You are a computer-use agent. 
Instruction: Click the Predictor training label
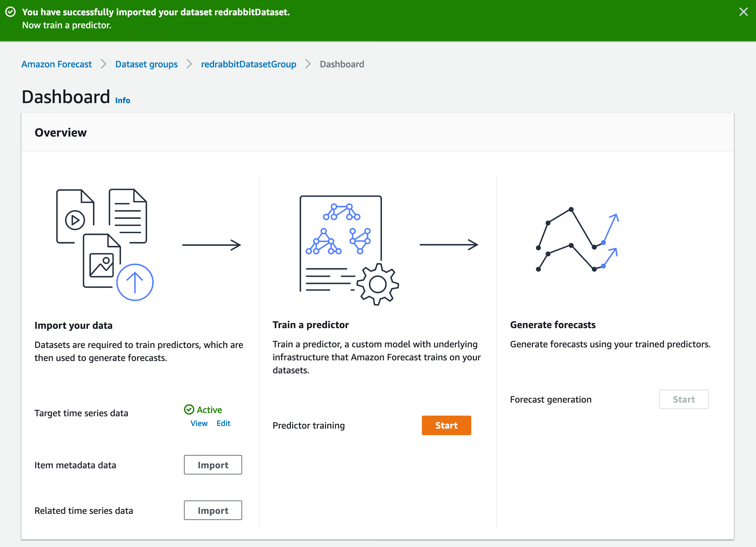pos(309,426)
